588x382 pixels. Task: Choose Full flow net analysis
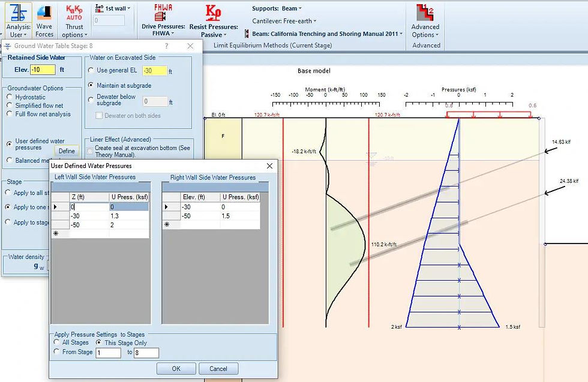coord(10,113)
